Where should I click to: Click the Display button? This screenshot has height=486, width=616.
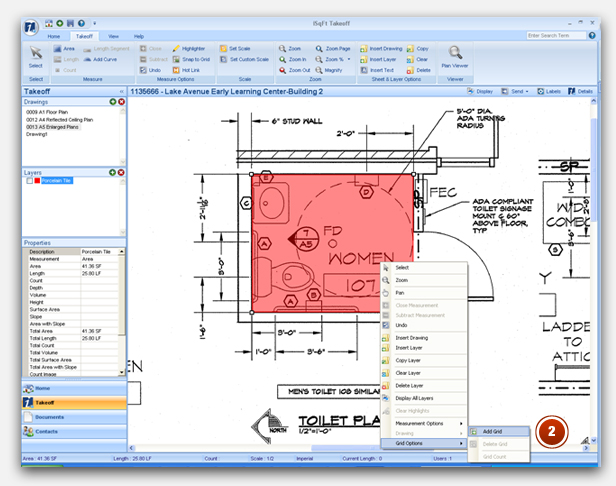point(480,91)
